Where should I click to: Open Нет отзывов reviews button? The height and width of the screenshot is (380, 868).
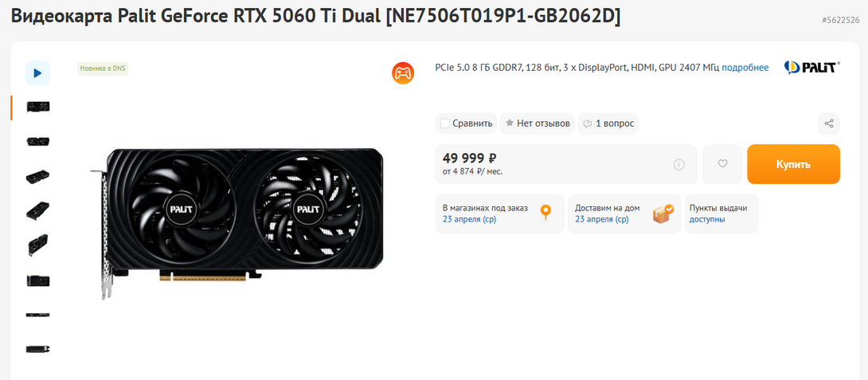(x=537, y=123)
